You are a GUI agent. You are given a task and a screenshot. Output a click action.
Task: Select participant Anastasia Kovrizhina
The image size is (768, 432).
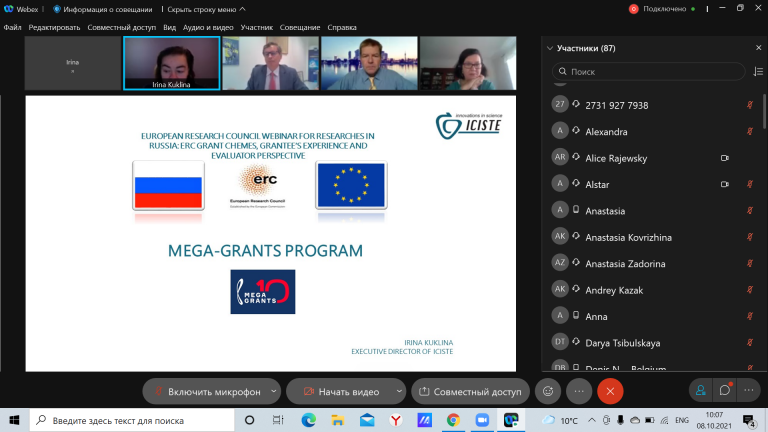pos(653,237)
